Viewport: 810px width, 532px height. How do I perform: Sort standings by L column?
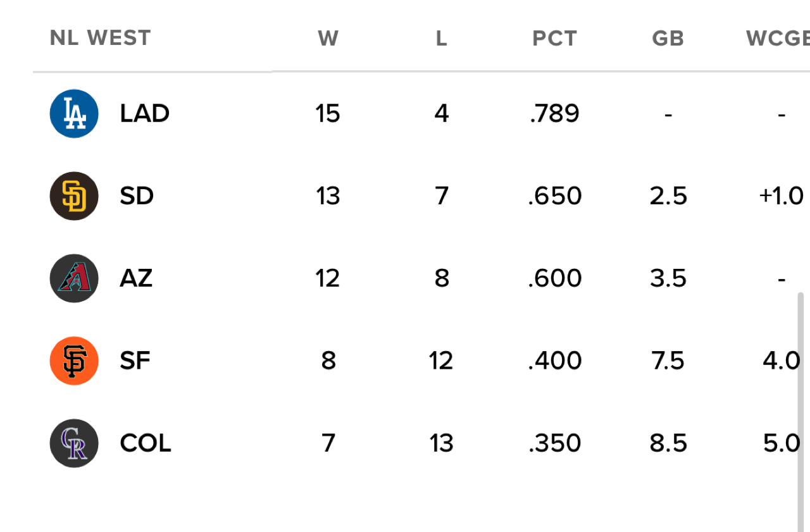coord(441,39)
